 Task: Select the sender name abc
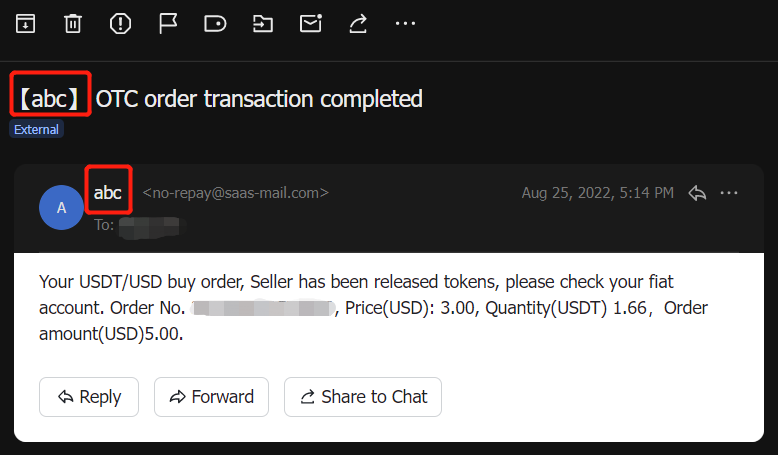[108, 193]
